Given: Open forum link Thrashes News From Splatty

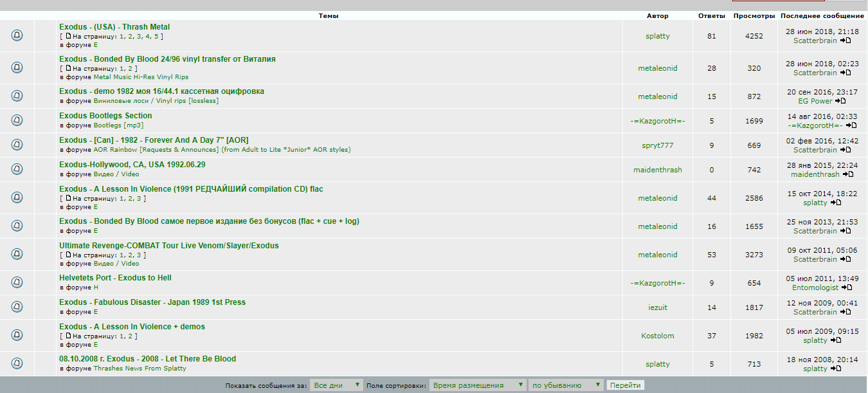Looking at the screenshot, I should pyautogui.click(x=140, y=369).
